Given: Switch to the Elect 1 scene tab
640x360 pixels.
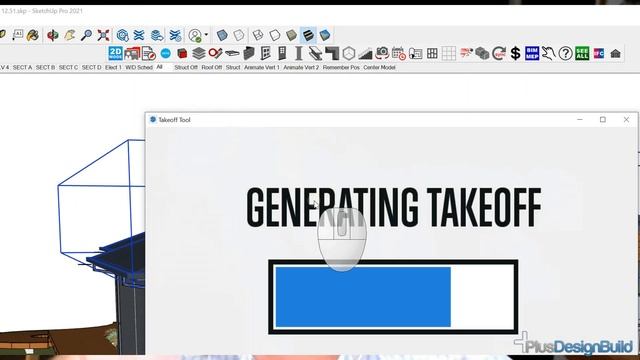Looking at the screenshot, I should 113,67.
